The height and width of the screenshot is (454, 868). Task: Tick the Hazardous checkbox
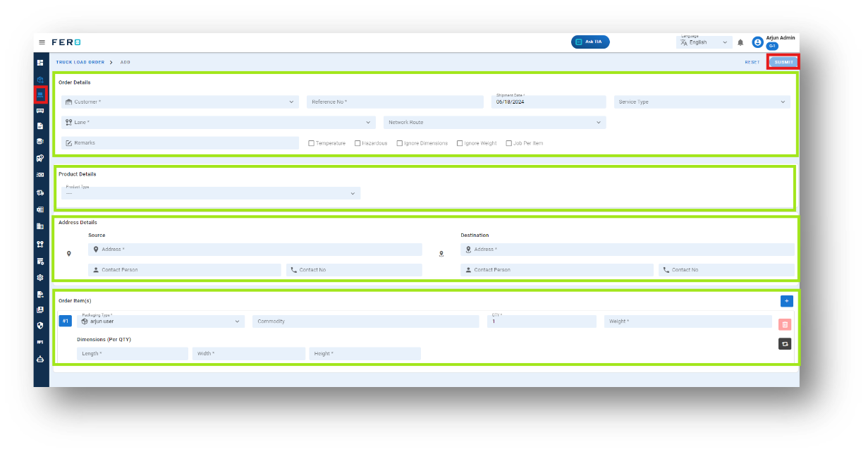(x=357, y=143)
